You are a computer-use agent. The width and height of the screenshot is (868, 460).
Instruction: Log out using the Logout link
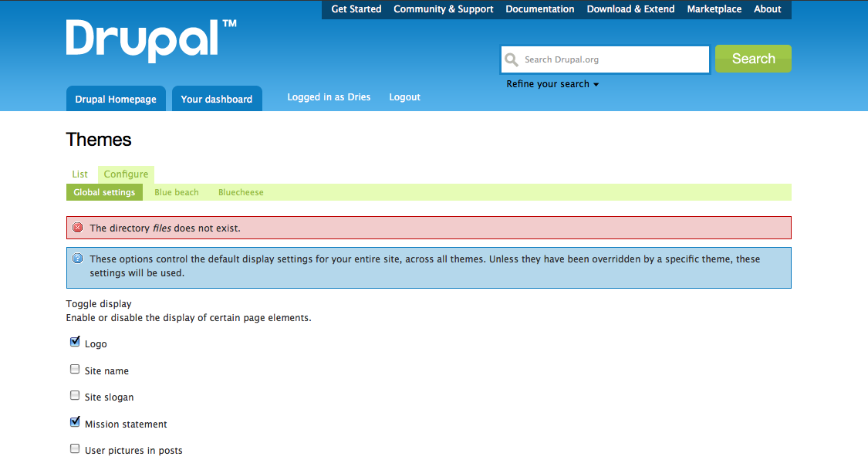(x=404, y=96)
